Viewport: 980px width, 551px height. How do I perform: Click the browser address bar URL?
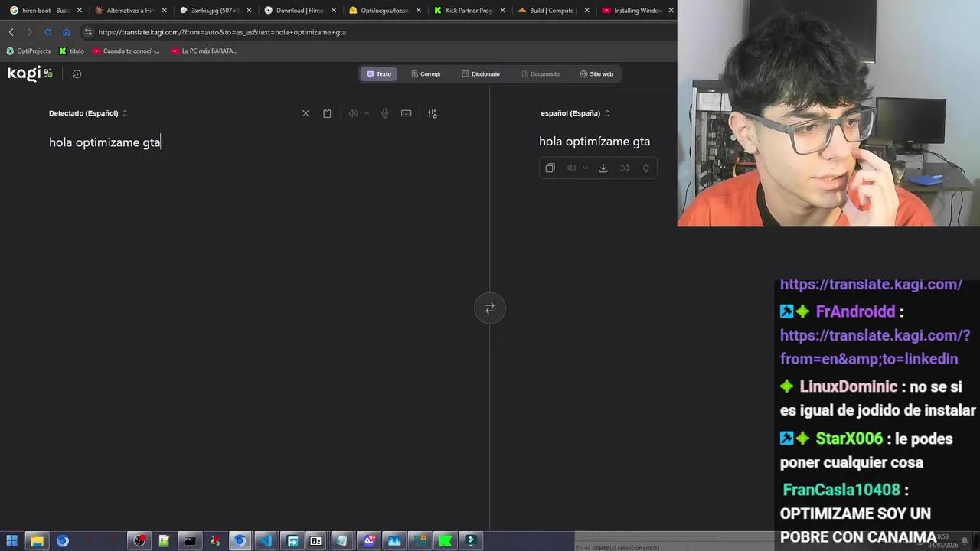point(222,32)
